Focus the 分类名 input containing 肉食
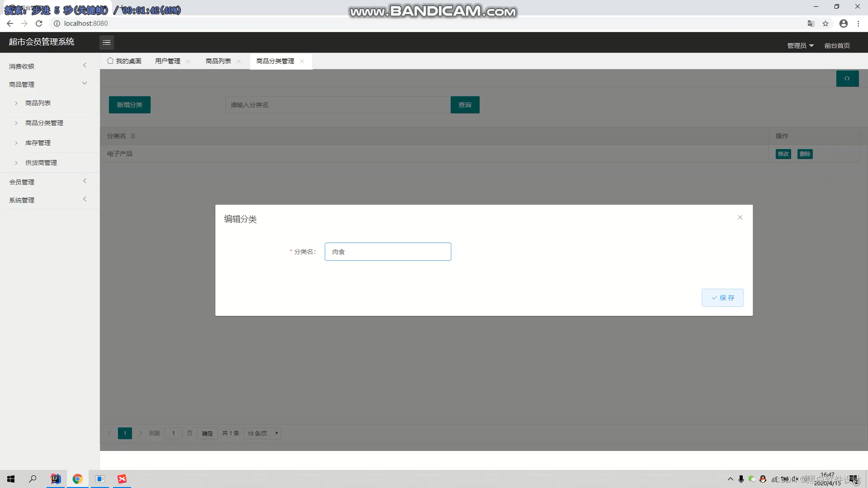 coord(388,252)
